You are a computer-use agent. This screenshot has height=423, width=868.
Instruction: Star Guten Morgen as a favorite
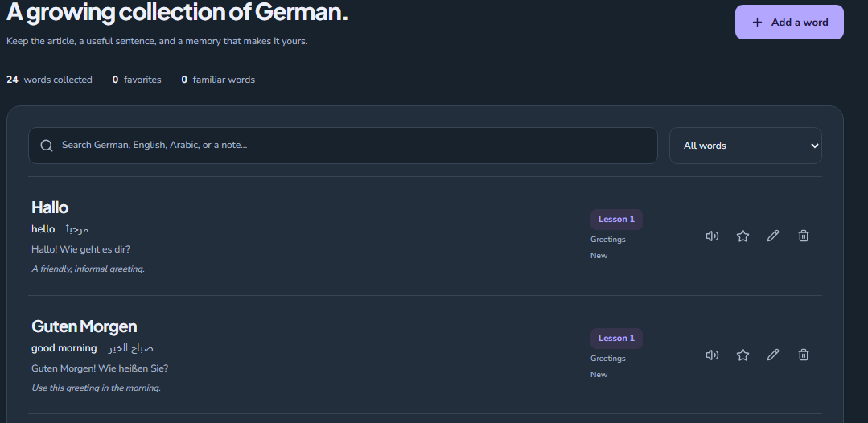tap(743, 355)
